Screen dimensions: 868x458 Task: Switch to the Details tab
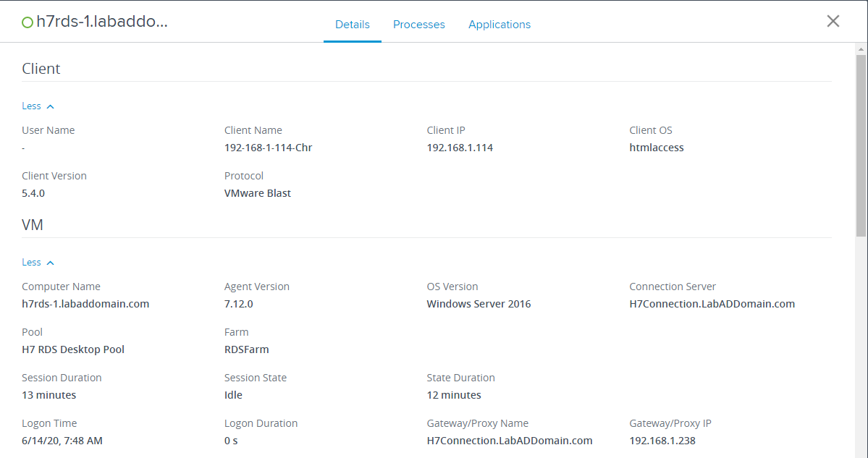pyautogui.click(x=352, y=25)
